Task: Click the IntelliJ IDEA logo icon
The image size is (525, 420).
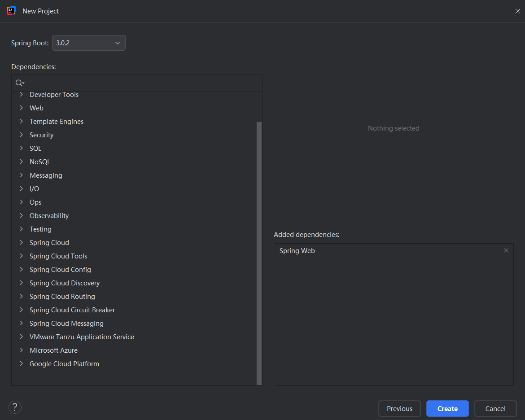Action: tap(11, 11)
